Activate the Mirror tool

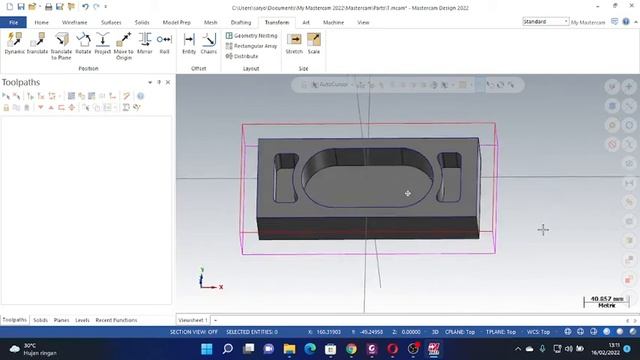tap(144, 43)
